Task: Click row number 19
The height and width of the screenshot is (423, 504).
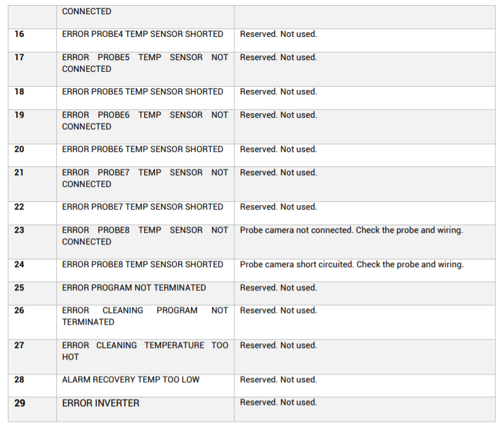Action: pyautogui.click(x=19, y=115)
